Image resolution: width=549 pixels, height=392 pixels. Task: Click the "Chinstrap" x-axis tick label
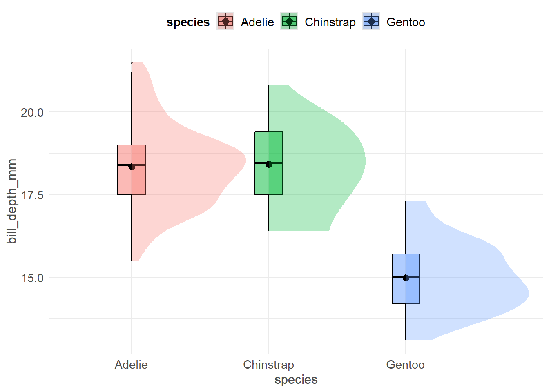tap(268, 365)
